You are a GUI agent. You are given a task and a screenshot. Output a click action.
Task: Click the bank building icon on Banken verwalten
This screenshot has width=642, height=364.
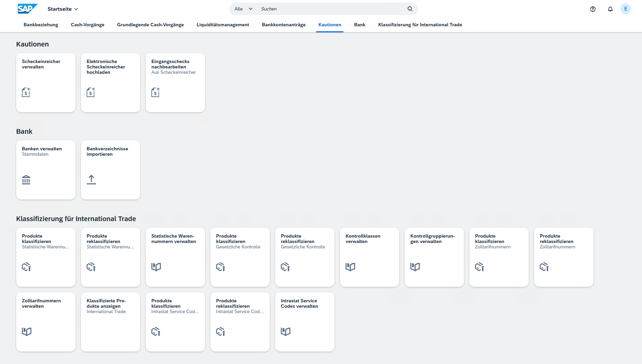(x=26, y=180)
